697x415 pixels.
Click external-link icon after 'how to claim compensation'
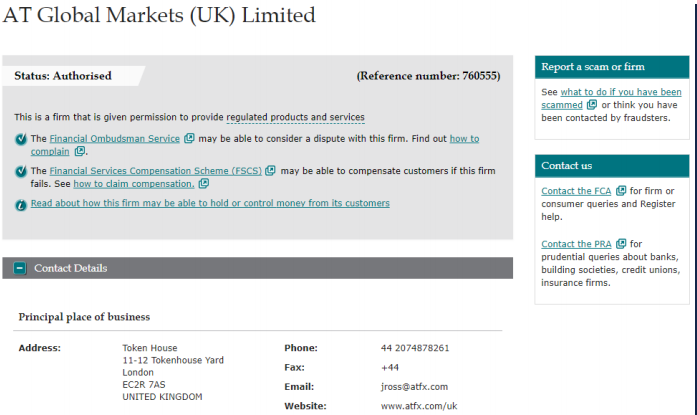tap(204, 184)
